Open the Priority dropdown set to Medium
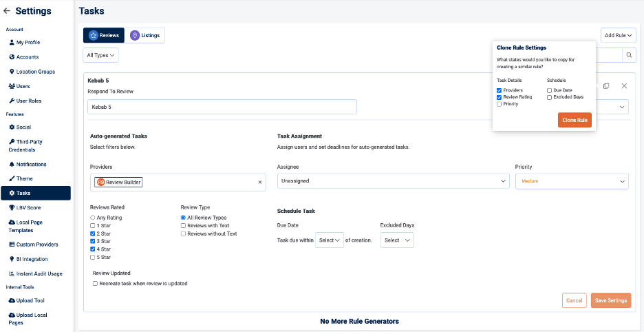Image resolution: width=644 pixels, height=332 pixels. (x=571, y=181)
